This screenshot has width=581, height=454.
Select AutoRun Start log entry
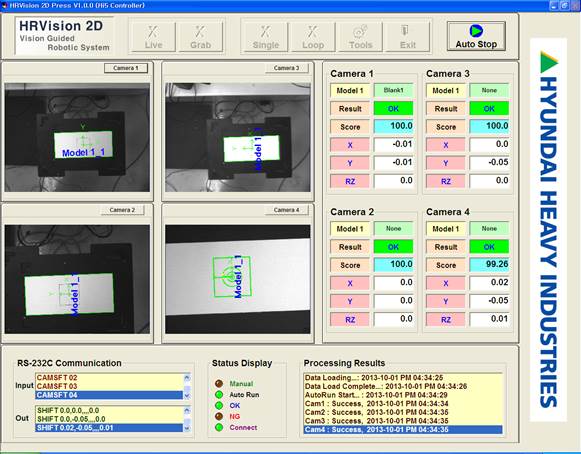pos(403,395)
